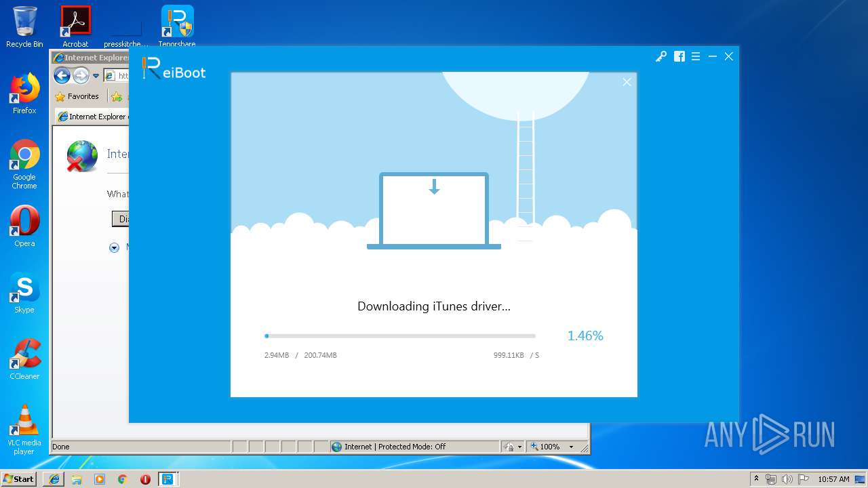Open the CCleaner desktop shortcut
868x488 pixels.
(24, 359)
